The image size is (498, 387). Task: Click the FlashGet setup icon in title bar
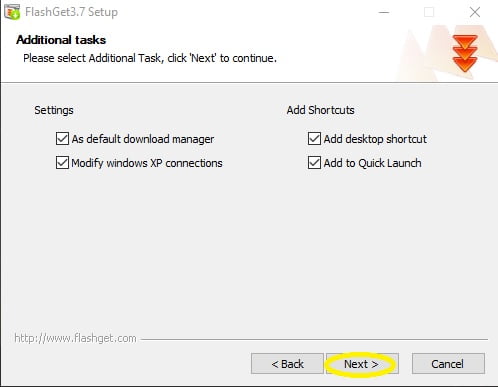coord(12,12)
